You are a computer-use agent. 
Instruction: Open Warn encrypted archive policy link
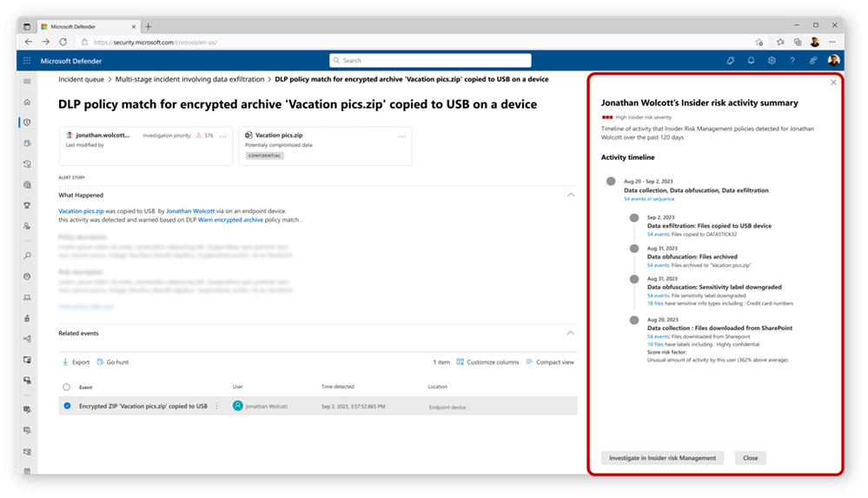click(x=230, y=220)
